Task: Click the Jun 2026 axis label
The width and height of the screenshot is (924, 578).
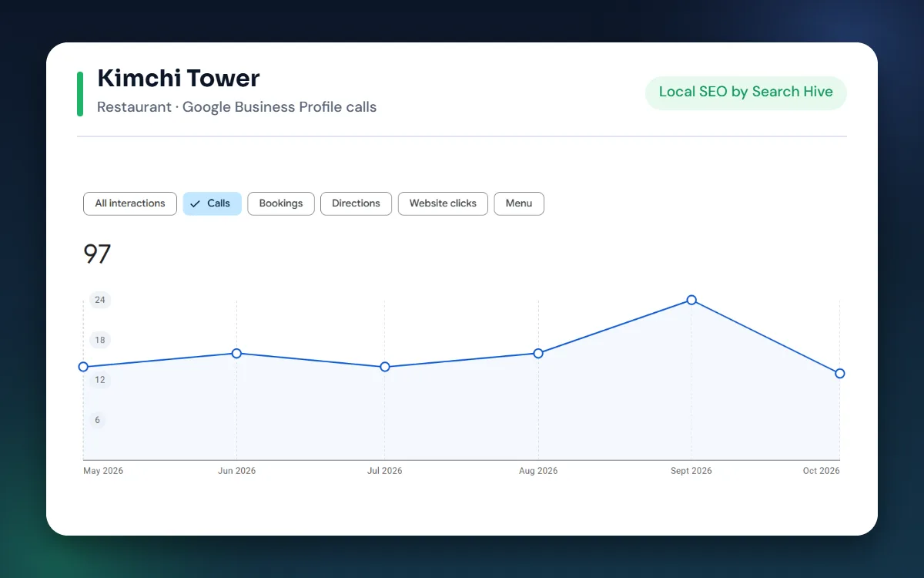Action: tap(237, 471)
